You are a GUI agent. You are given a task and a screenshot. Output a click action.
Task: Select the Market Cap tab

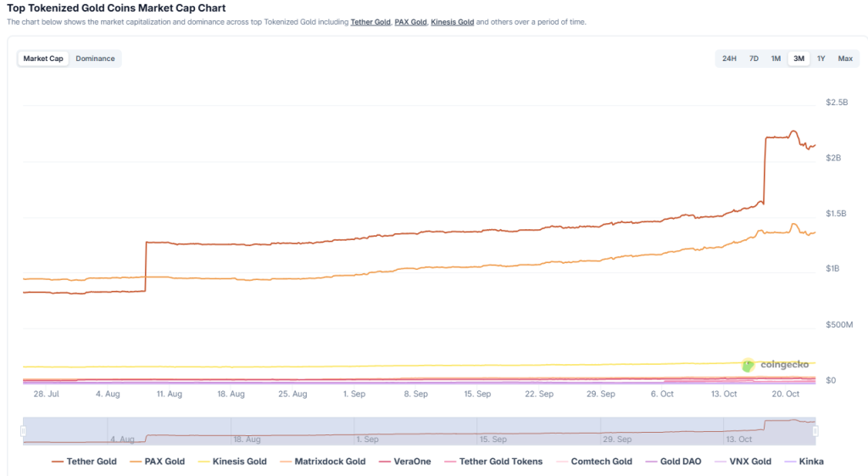43,59
